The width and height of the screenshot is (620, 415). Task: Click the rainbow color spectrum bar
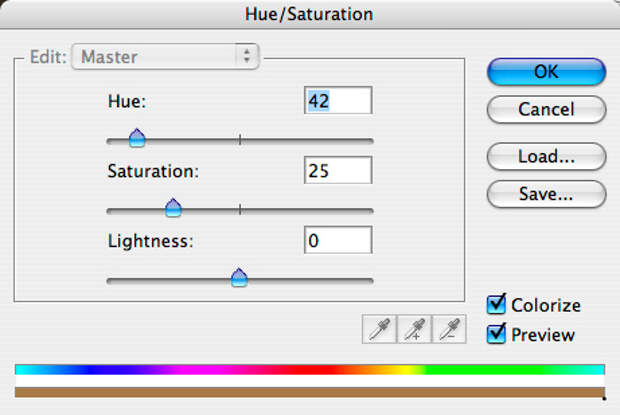(310, 370)
